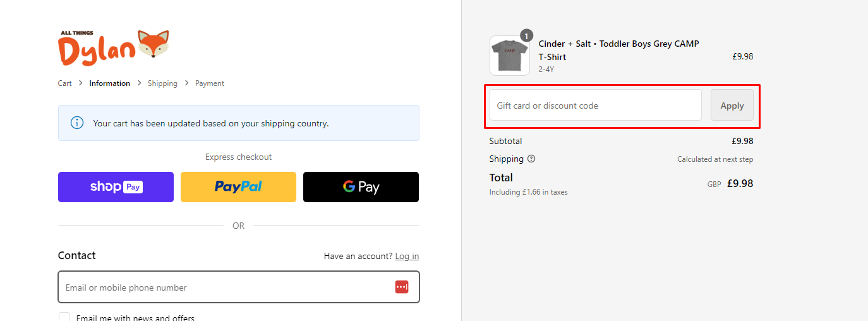Check out using the PayPal button

click(x=238, y=187)
